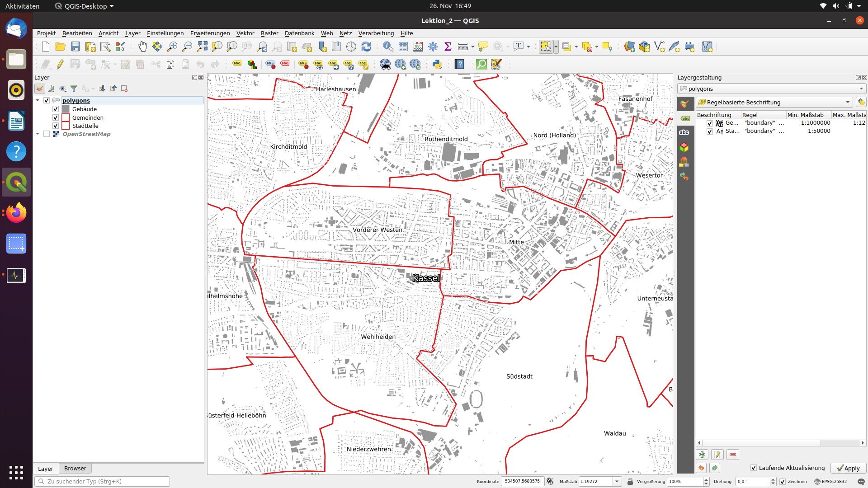Click the Filter Legend funnel icon
Viewport: 868px width, 488px height.
(x=74, y=89)
